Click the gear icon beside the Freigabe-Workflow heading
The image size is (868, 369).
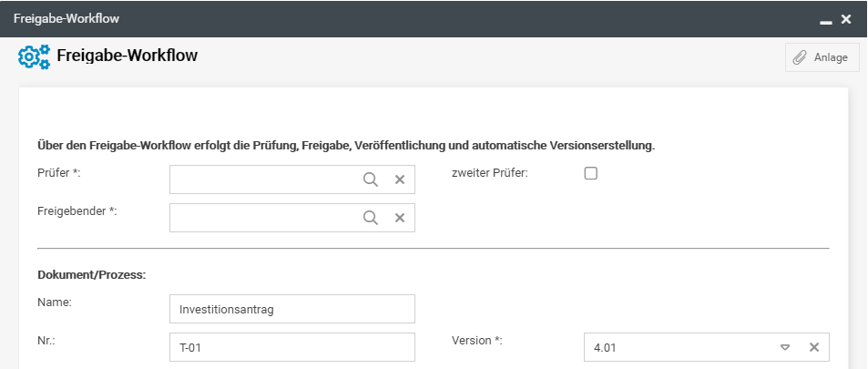pyautogui.click(x=34, y=56)
